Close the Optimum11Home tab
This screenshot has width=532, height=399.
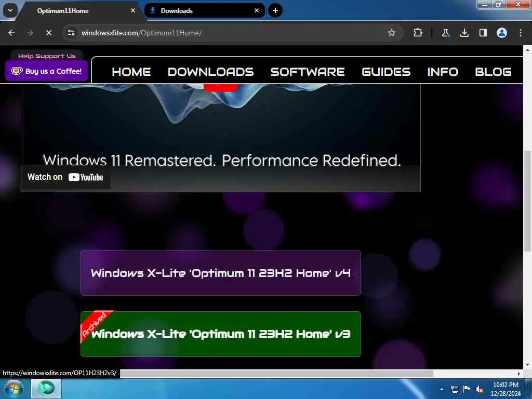(x=133, y=10)
